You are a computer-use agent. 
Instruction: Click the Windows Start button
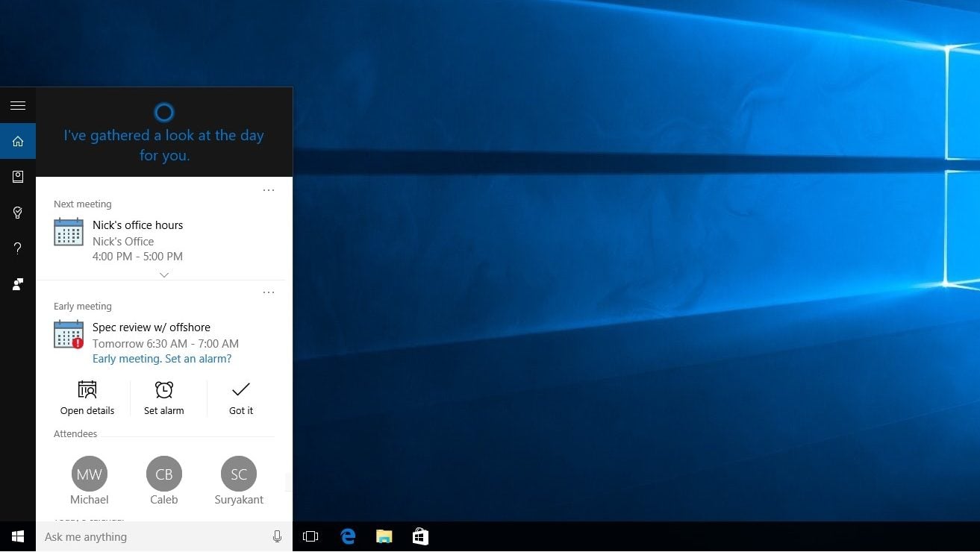pyautogui.click(x=18, y=536)
